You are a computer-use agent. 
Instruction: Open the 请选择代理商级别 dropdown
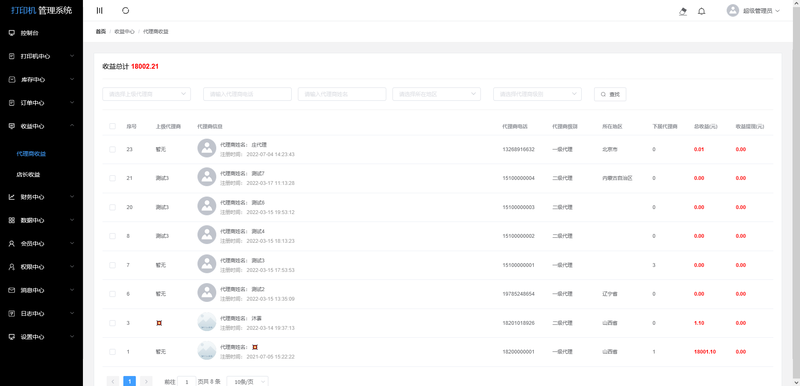coord(537,94)
